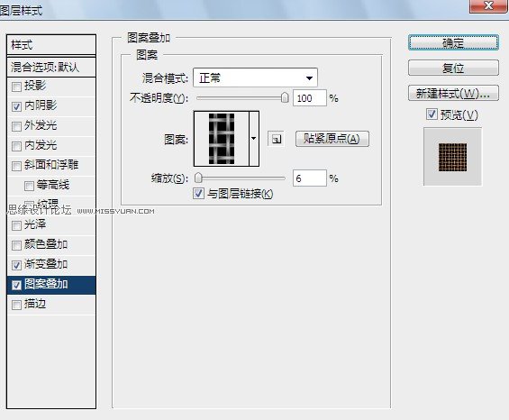509x420 pixels.
Task: Open 渐变叠加 style settings
Action: (46, 264)
